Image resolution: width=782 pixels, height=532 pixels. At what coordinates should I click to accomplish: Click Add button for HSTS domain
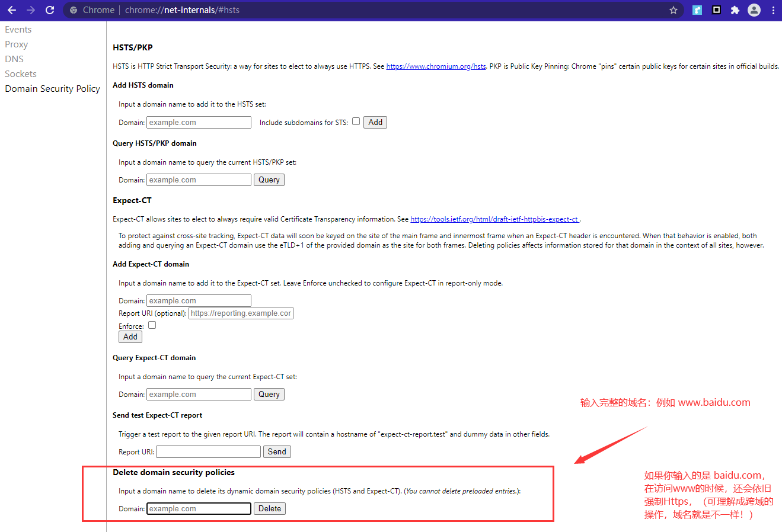point(375,123)
